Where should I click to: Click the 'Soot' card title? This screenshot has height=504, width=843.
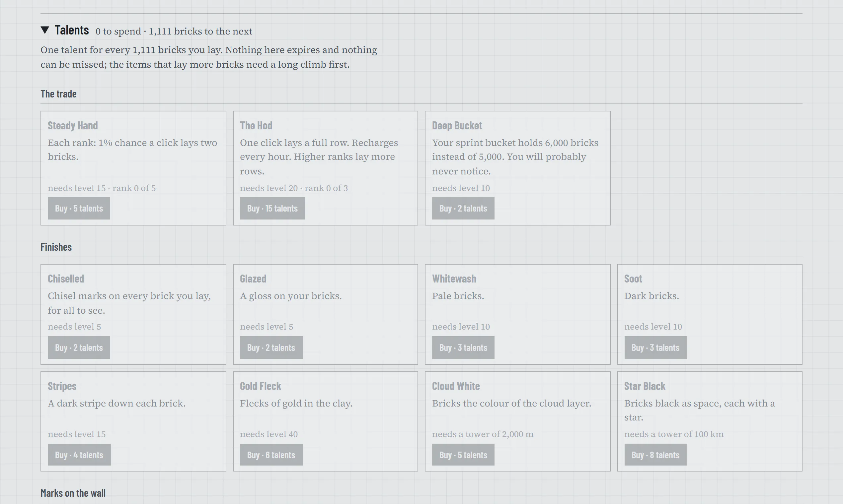click(x=633, y=279)
